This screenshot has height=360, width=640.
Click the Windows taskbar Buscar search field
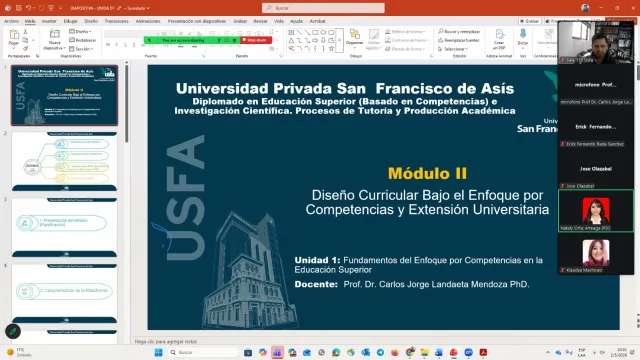pyautogui.click(x=203, y=352)
